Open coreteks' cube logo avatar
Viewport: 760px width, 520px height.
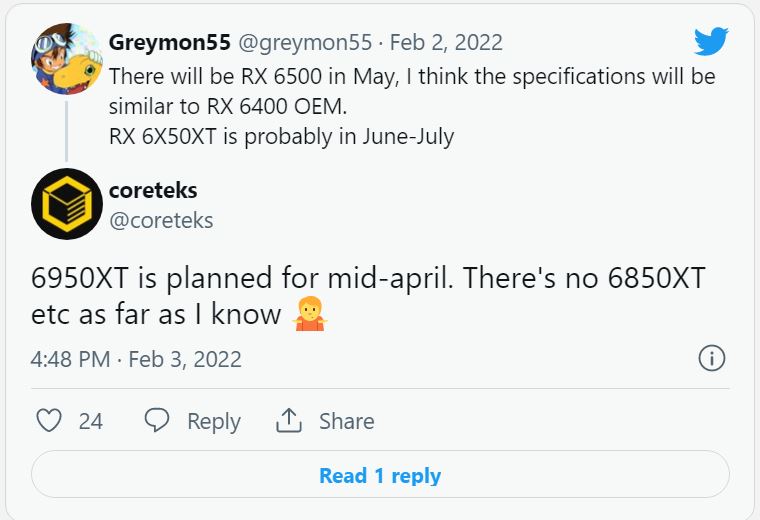(67, 204)
